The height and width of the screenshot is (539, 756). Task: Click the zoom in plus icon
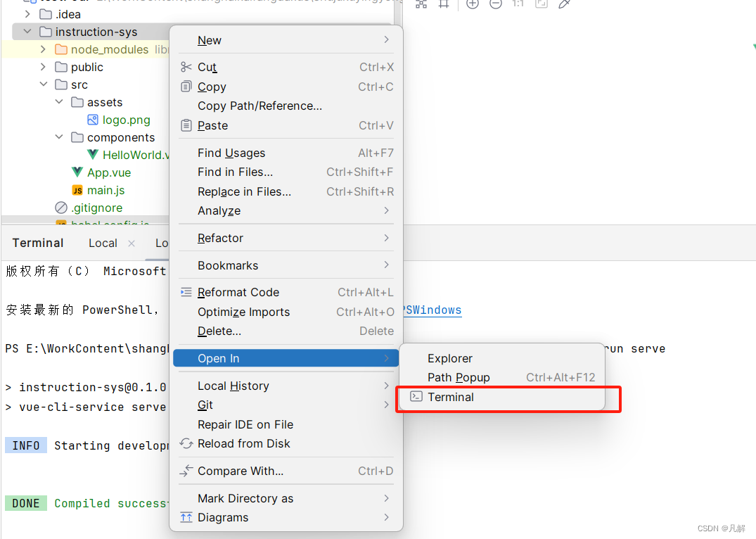(473, 4)
